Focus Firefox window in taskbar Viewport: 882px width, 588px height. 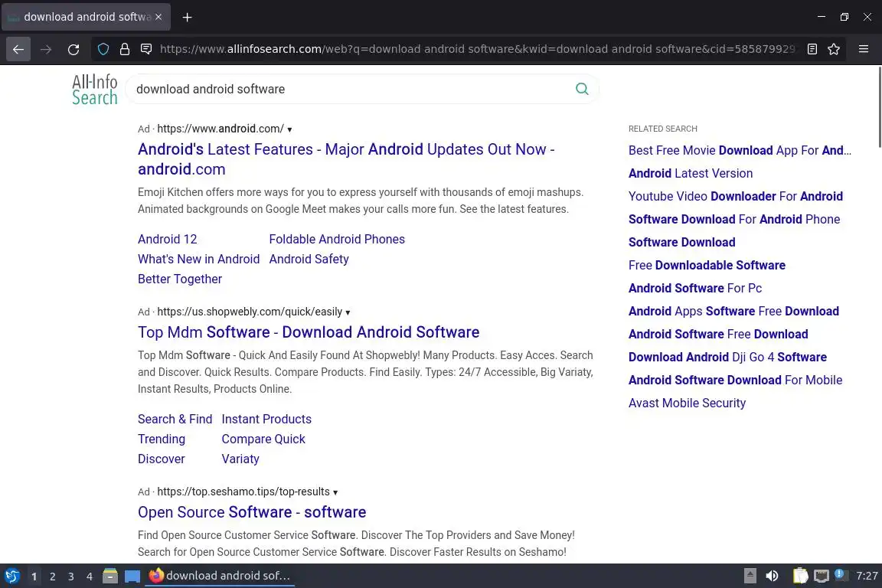click(220, 577)
